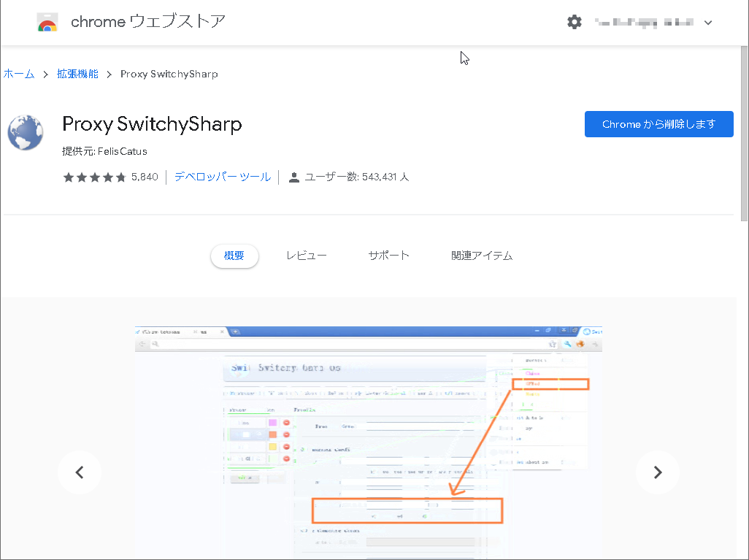Click the blurred account email text
This screenshot has height=560, width=749.
[644, 22]
